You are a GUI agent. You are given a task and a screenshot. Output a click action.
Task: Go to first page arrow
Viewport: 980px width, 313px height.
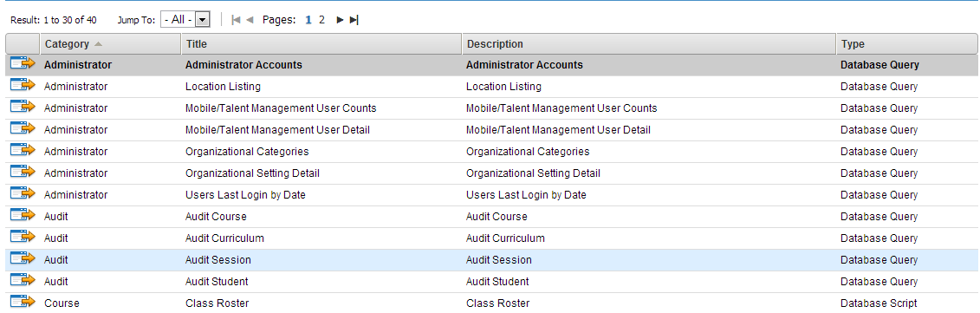236,20
